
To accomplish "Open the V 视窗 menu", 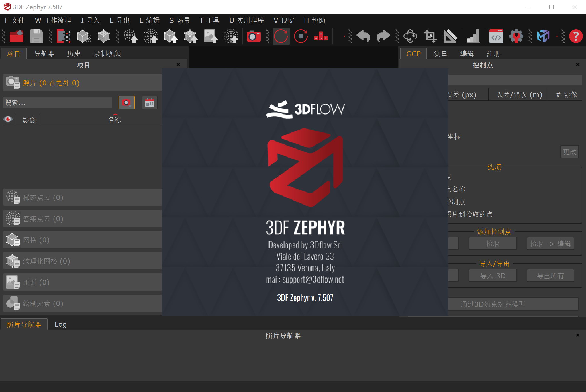I will [x=284, y=21].
